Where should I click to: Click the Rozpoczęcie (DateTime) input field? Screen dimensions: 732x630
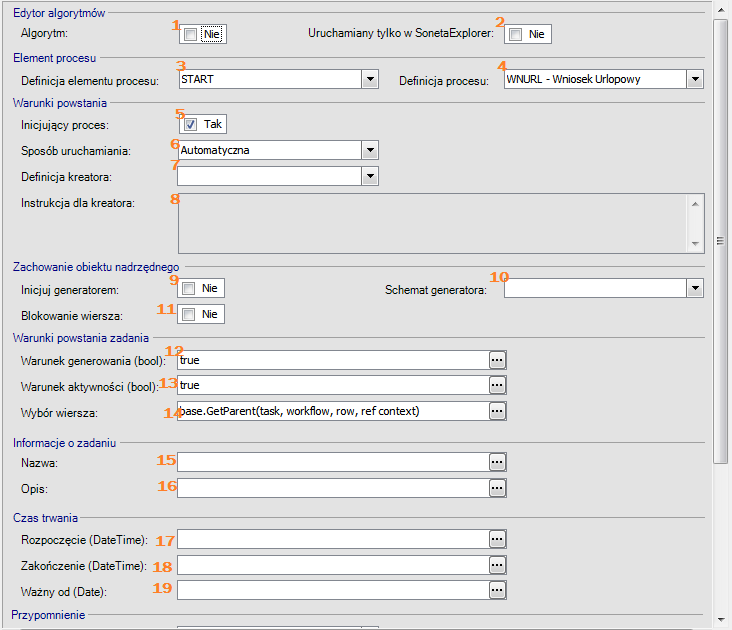click(x=333, y=539)
